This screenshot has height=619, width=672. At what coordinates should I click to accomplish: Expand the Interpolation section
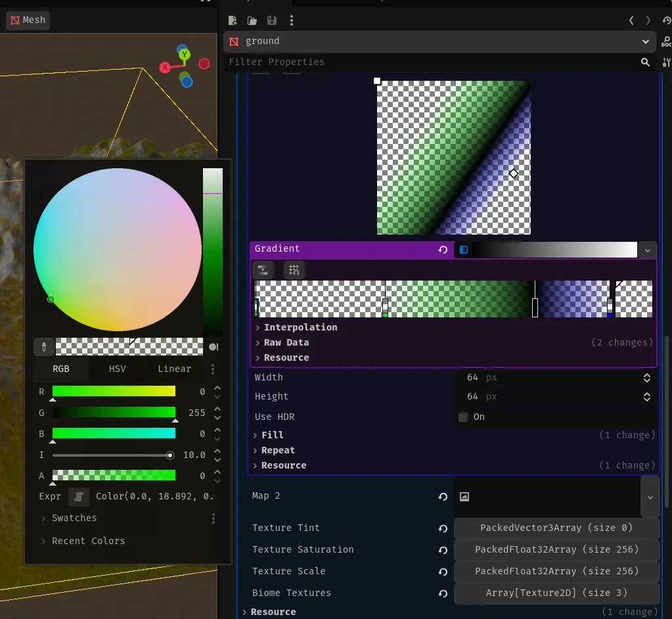300,327
